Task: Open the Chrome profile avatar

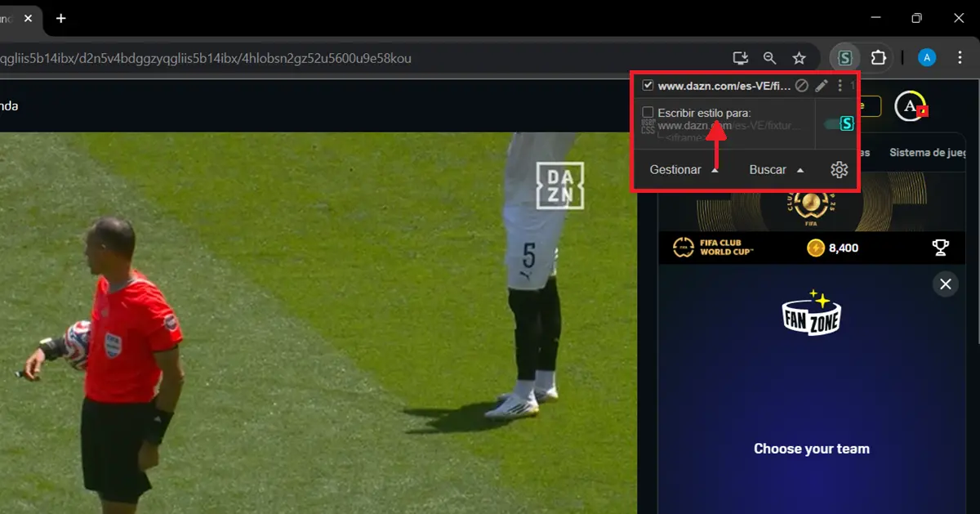Action: 927,58
